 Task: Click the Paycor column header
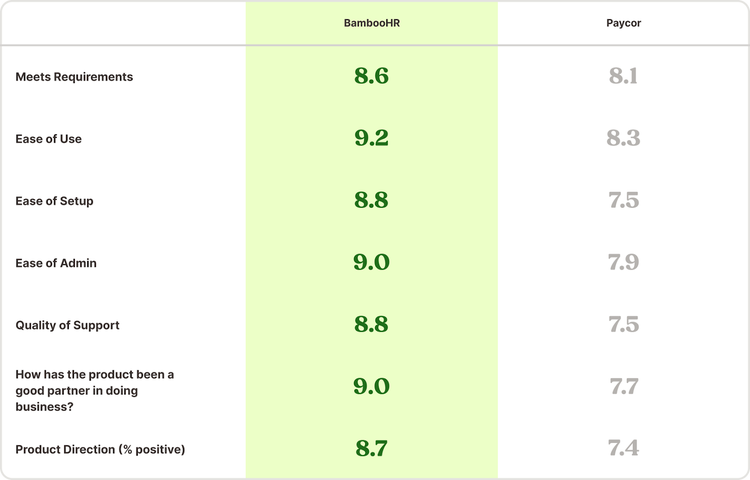click(x=623, y=23)
